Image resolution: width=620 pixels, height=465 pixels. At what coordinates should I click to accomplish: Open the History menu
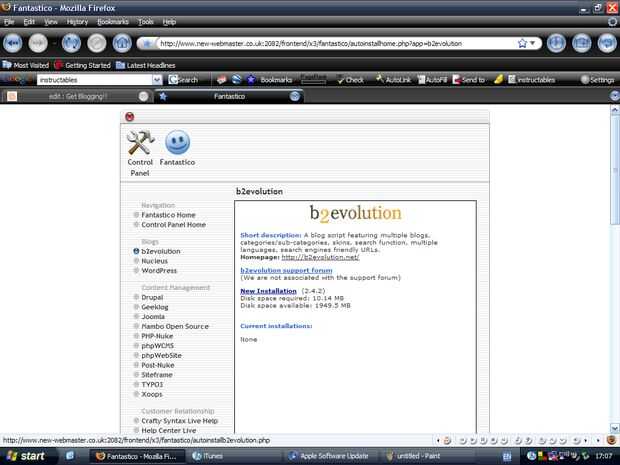tap(77, 22)
